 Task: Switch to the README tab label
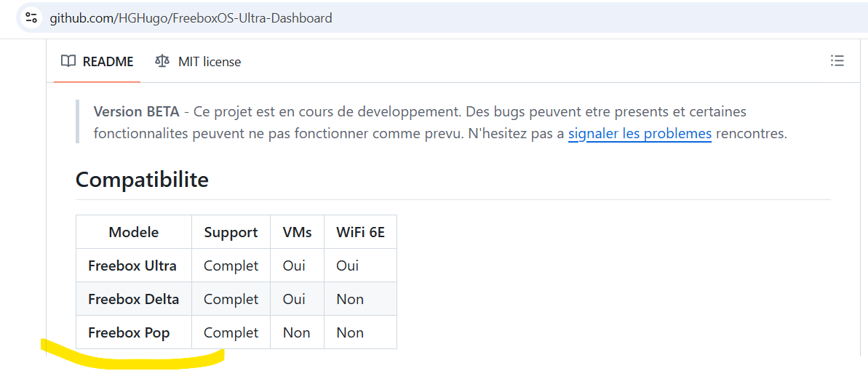pyautogui.click(x=108, y=62)
